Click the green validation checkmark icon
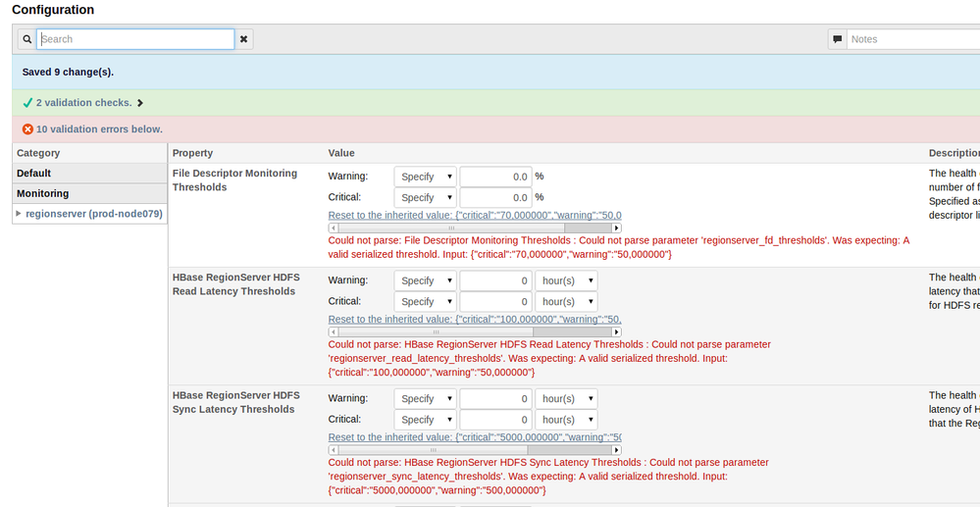Viewport: 980px width, 507px height. [27, 102]
